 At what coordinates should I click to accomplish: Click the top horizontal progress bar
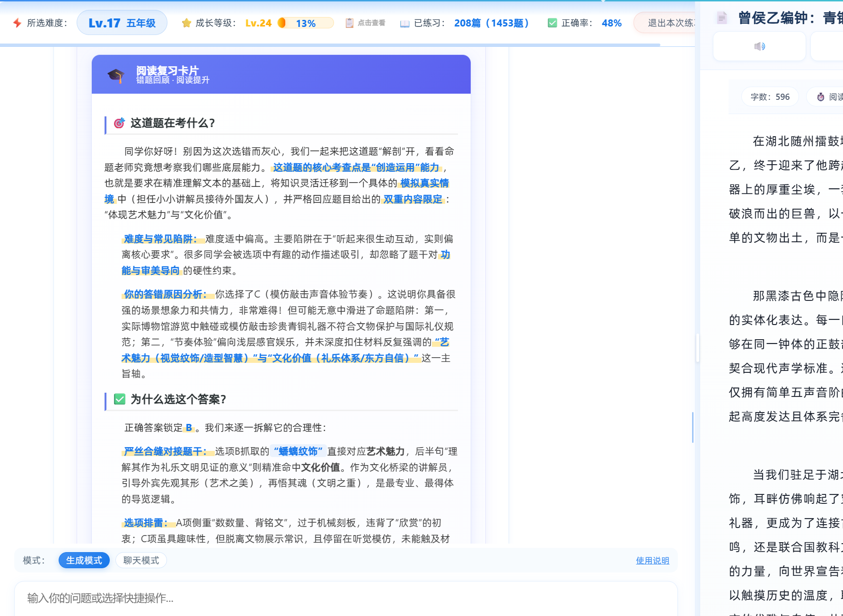(330, 45)
